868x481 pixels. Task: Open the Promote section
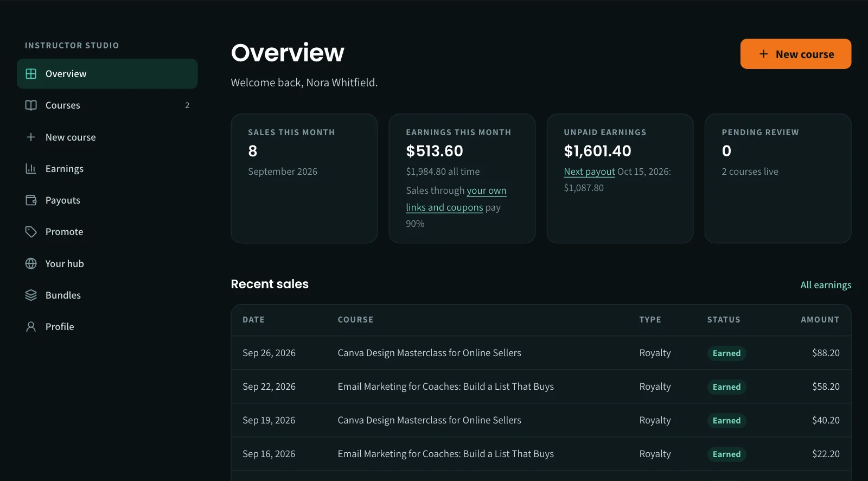pyautogui.click(x=107, y=232)
